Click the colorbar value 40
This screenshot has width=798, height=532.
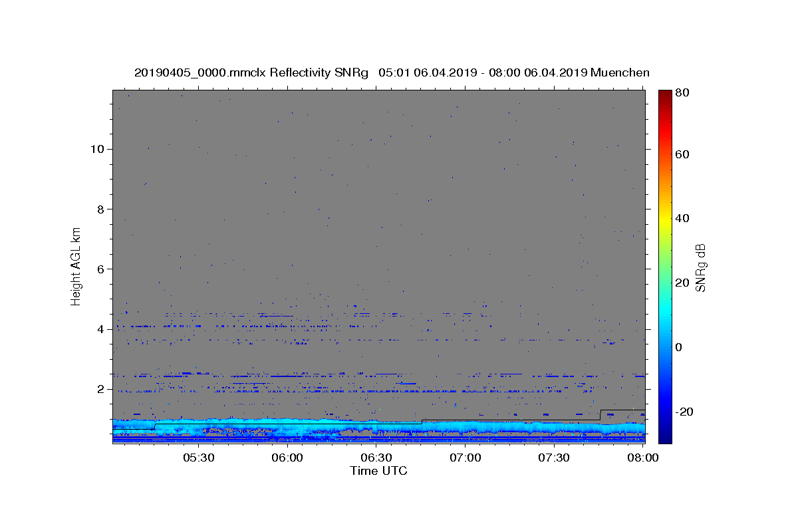(x=682, y=218)
